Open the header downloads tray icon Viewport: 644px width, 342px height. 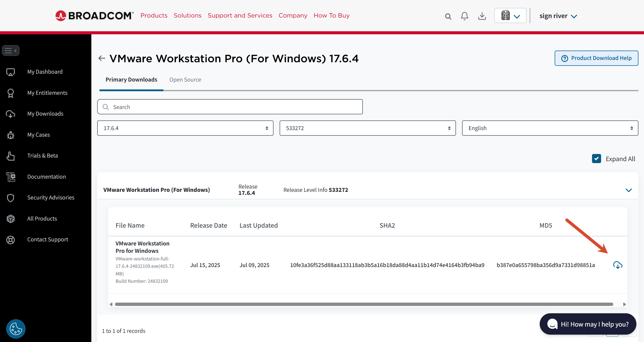tap(482, 16)
